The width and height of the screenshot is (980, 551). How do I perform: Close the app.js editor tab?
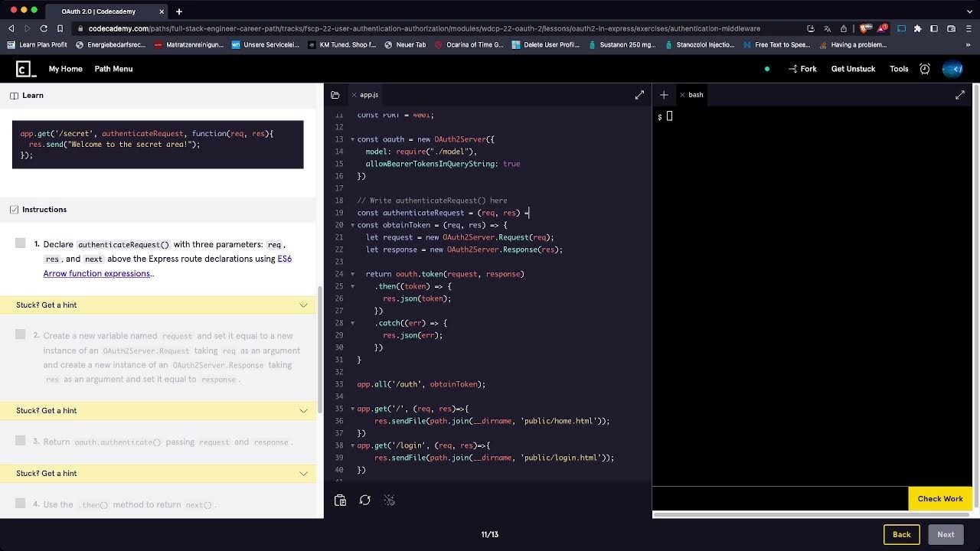(353, 95)
